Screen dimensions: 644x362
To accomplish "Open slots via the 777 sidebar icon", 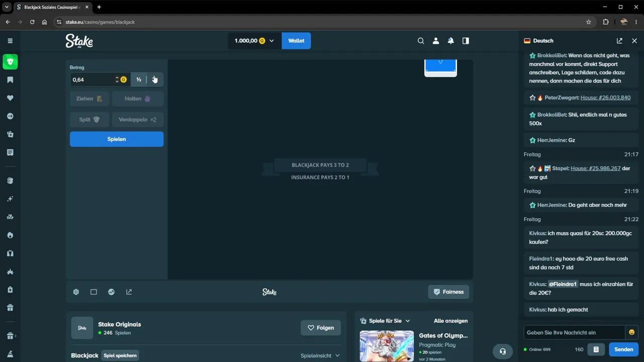I will (10, 217).
